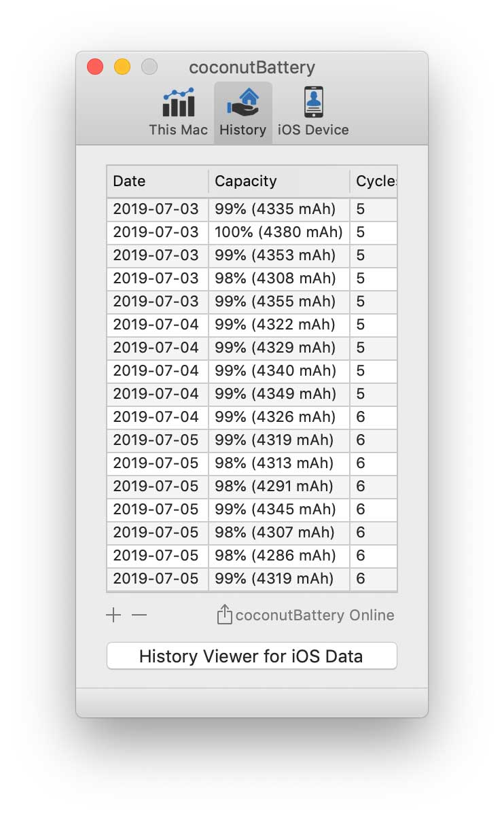Click the plus add entry button
The image size is (504, 818).
click(x=113, y=616)
